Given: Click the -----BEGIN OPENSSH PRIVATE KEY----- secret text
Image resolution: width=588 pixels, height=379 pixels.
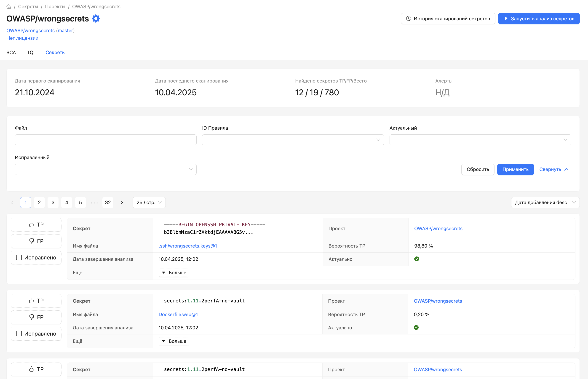Looking at the screenshot, I should click(214, 225).
